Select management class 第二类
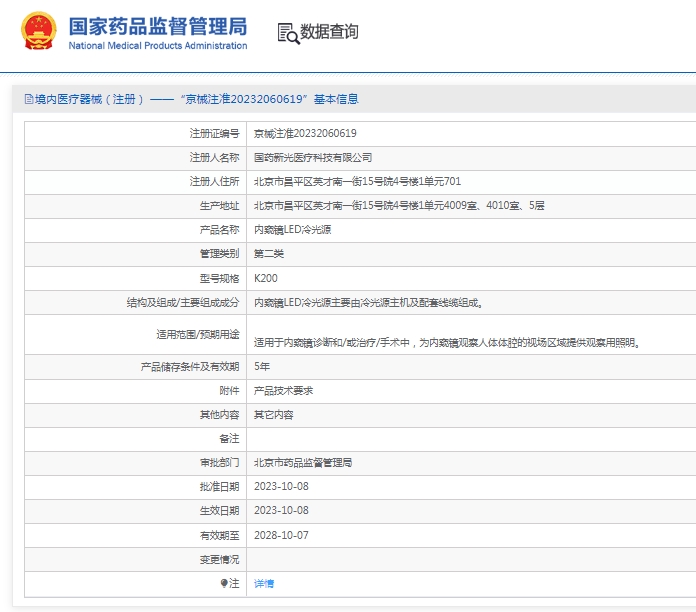 coord(269,253)
